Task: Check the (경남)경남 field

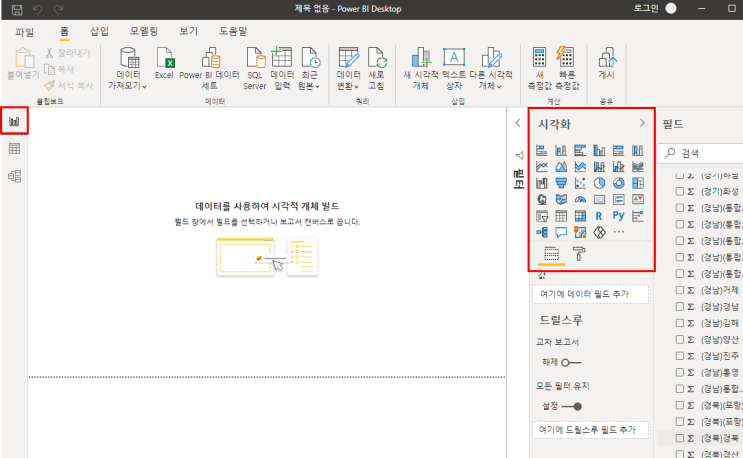Action: click(680, 306)
